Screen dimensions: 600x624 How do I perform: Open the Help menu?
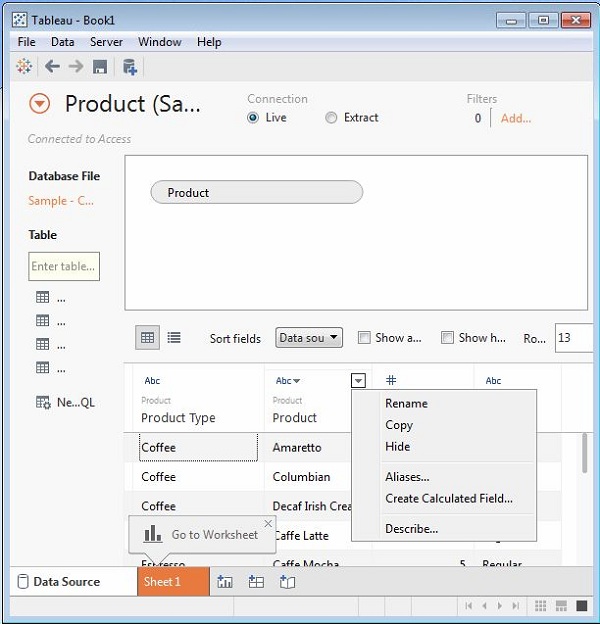point(209,42)
